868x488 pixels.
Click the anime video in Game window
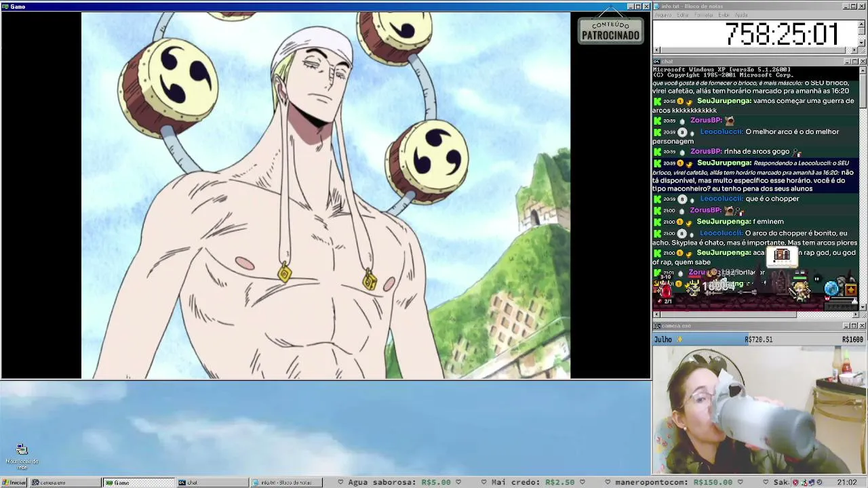pos(325,195)
